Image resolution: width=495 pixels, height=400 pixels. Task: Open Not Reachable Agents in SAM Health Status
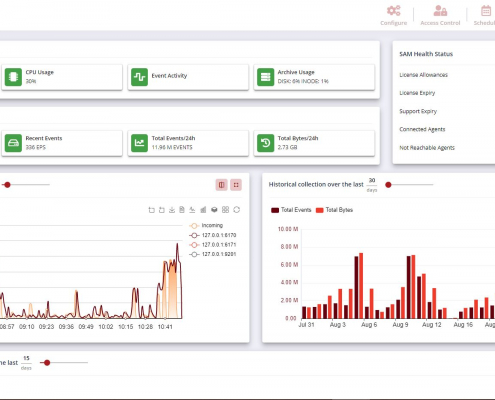point(427,148)
